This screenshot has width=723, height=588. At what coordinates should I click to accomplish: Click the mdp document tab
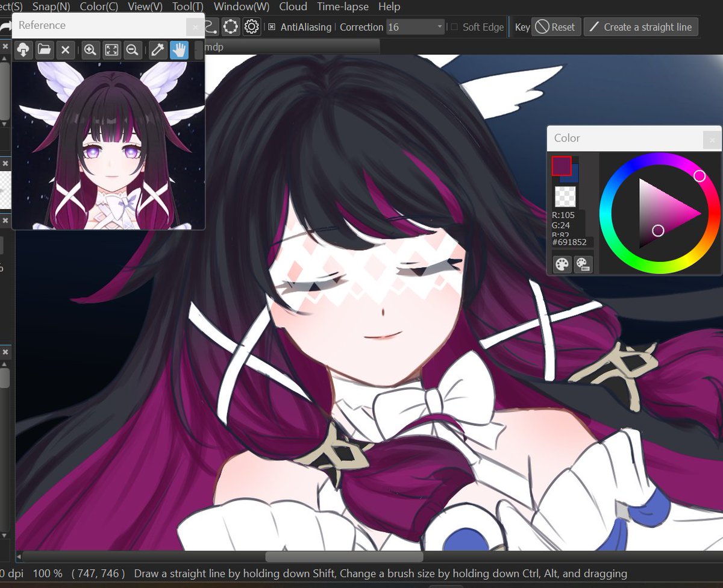click(292, 46)
